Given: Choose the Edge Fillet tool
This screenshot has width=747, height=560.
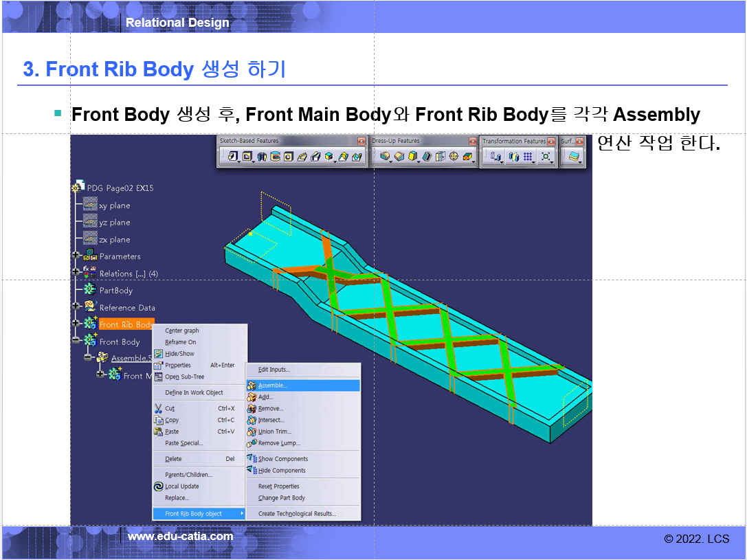Looking at the screenshot, I should (385, 157).
